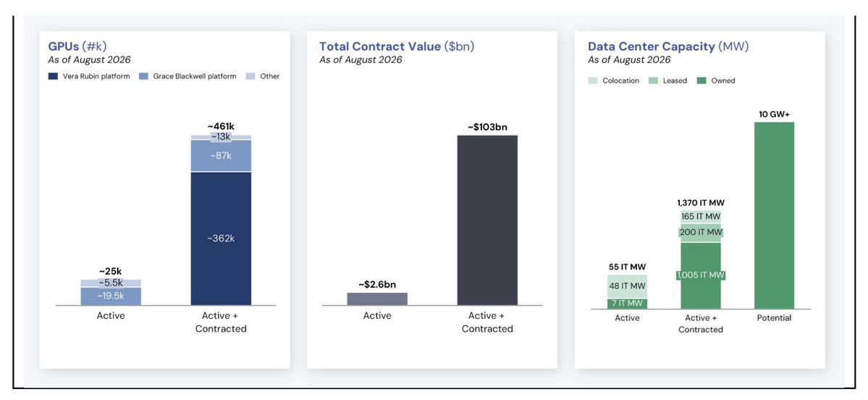Click the Leased legend swatch
Viewport: 868px width, 400px height.
654,81
